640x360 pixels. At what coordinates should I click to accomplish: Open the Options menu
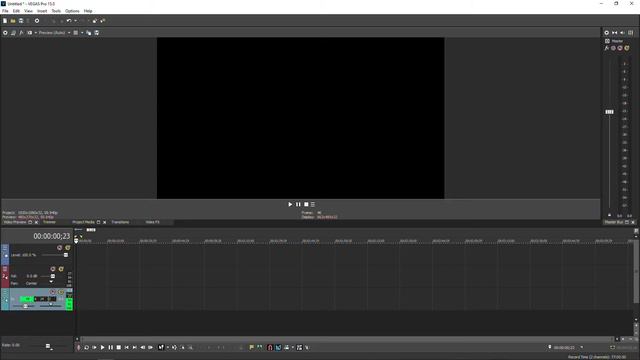point(72,11)
